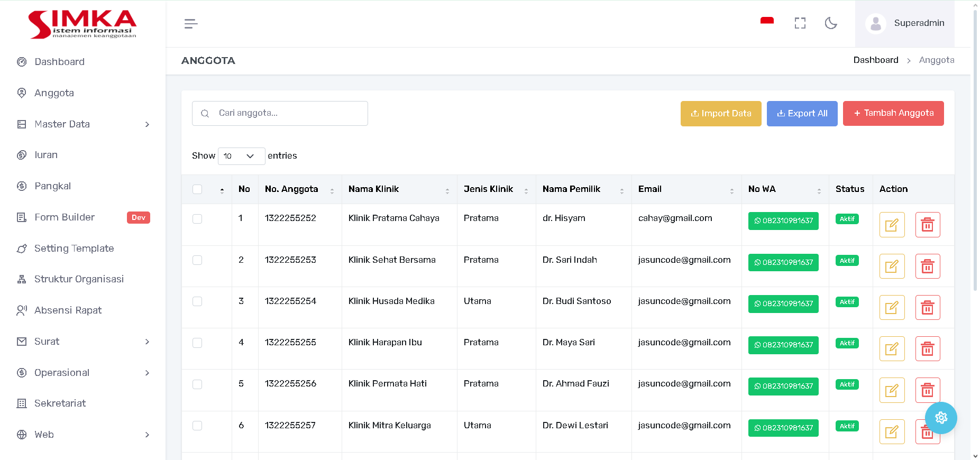Click the WhatsApp number for Klinik Husada Medika
Image resolution: width=980 pixels, height=460 pixels.
(x=783, y=304)
